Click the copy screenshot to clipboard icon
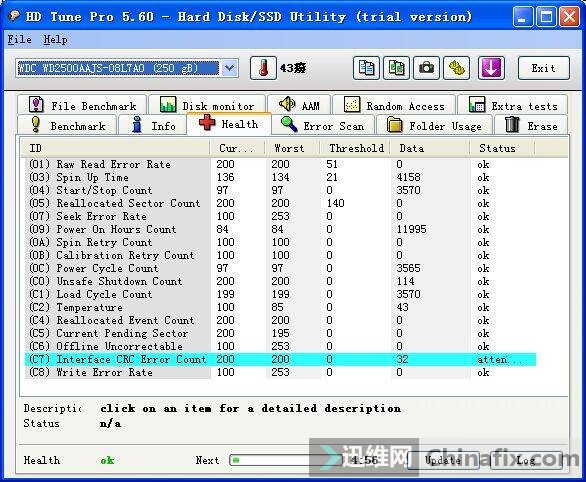Viewport: 586px width, 482px height. [x=396, y=68]
